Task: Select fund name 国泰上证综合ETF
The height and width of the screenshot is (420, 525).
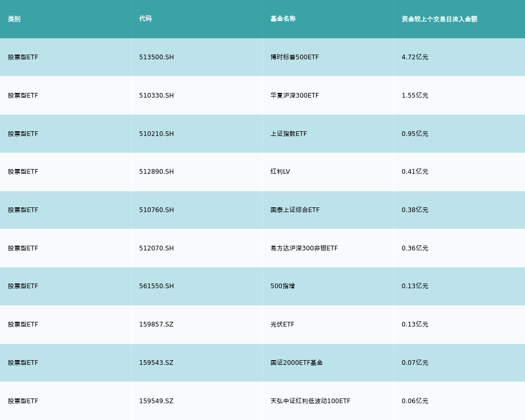Action: click(x=295, y=210)
